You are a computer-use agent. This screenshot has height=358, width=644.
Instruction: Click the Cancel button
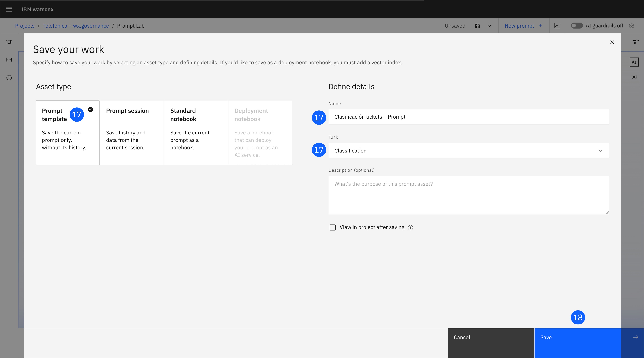[x=491, y=343]
